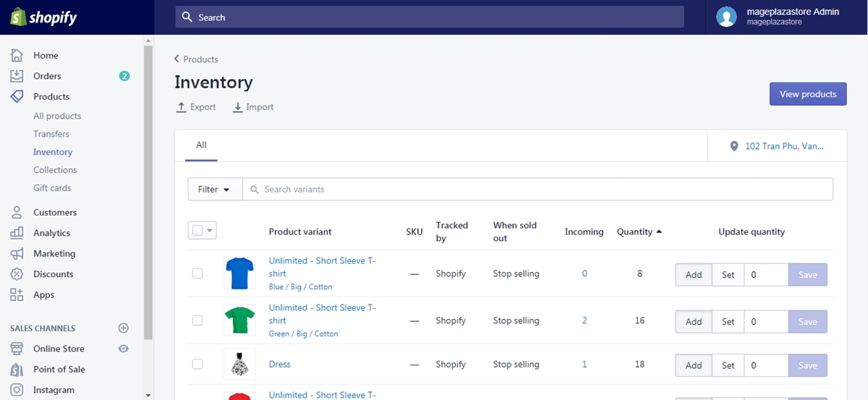868x400 pixels.
Task: Click the Apps grid icon
Action: [17, 294]
